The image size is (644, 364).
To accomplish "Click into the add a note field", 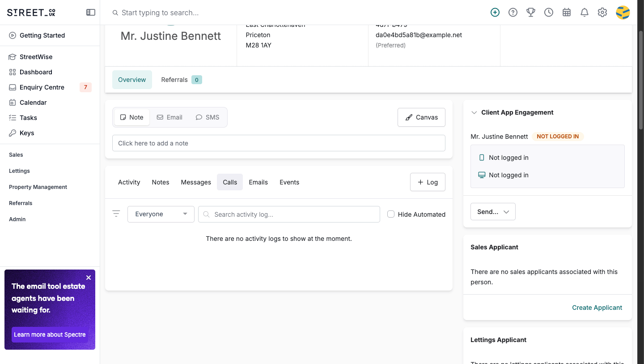I will point(279,143).
